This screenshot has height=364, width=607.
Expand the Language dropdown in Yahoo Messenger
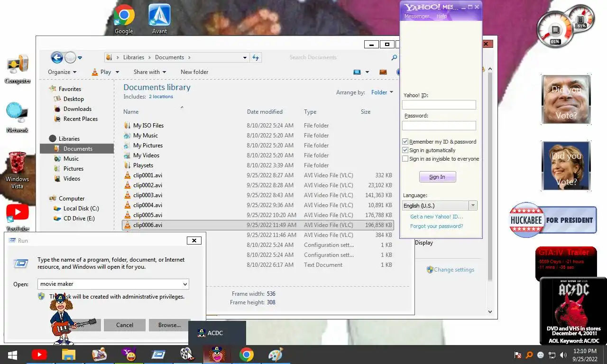[473, 206]
